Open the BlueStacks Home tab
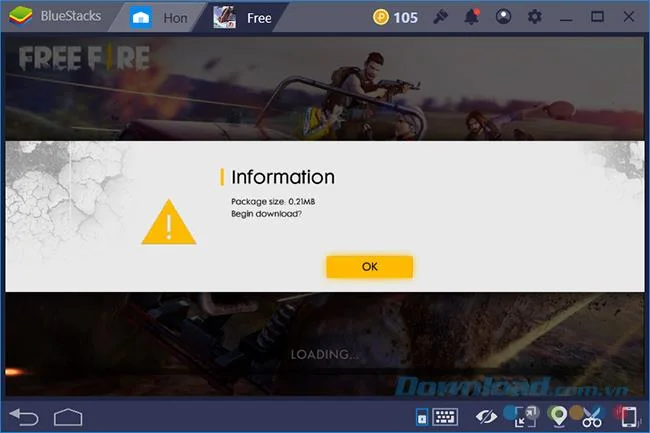The width and height of the screenshot is (650, 433). coord(159,17)
